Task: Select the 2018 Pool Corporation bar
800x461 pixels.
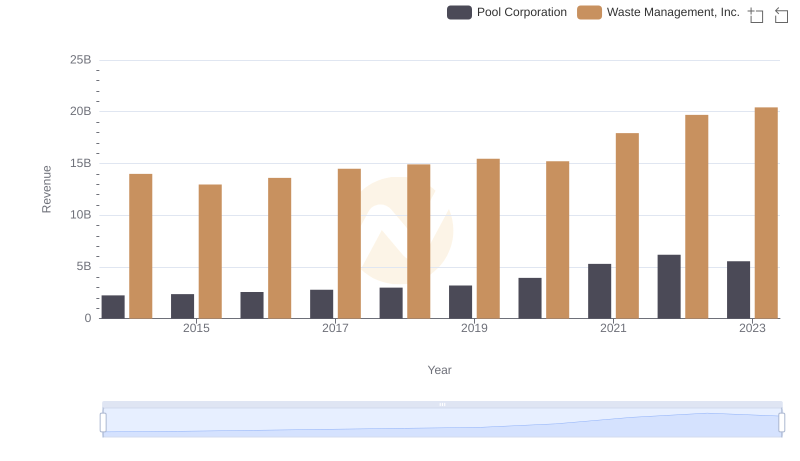Action: tap(391, 303)
